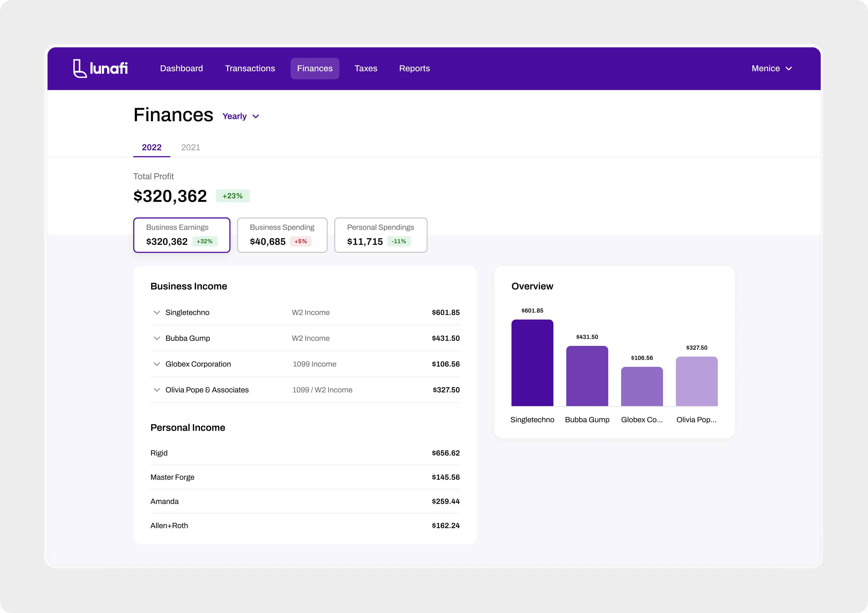Click the $601.85 amount in Business Income
This screenshot has width=868, height=613.
pos(446,313)
